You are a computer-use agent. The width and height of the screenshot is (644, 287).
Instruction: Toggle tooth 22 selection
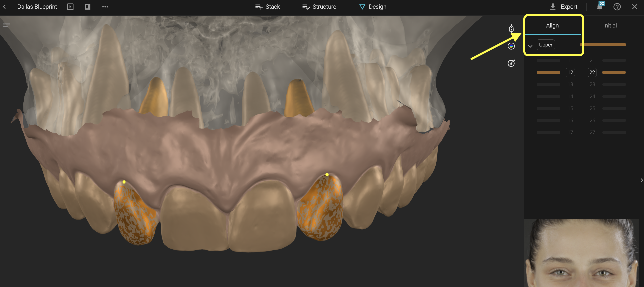pos(592,73)
